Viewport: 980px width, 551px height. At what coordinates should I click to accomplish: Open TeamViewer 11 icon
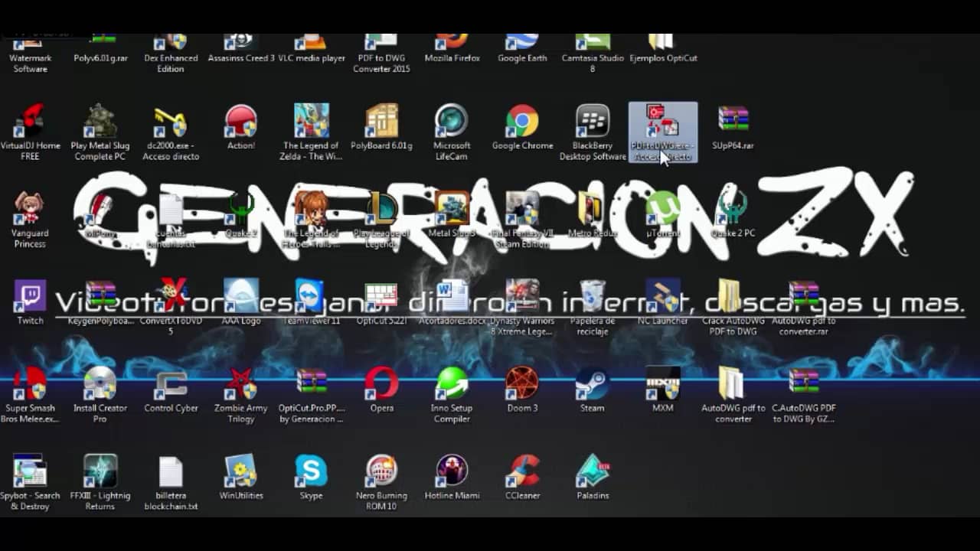[x=311, y=296]
